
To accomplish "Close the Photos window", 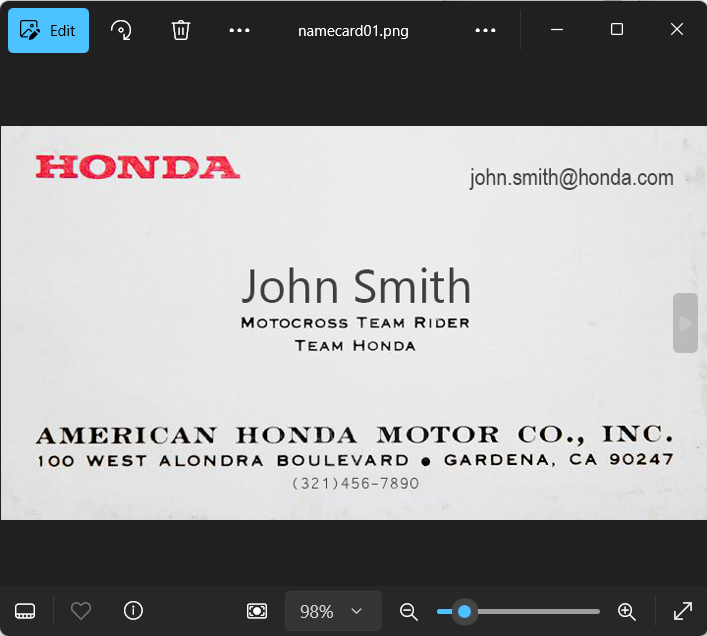I will [676, 30].
